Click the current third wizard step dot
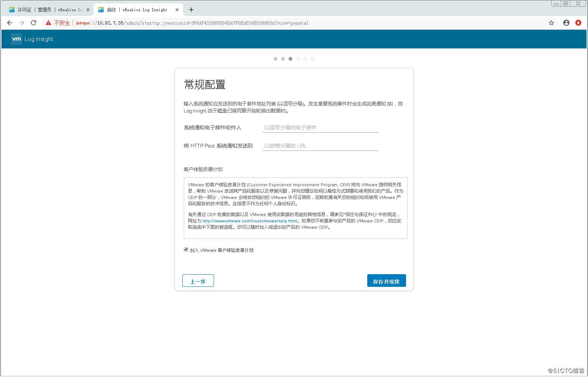This screenshot has height=377, width=588. [290, 59]
